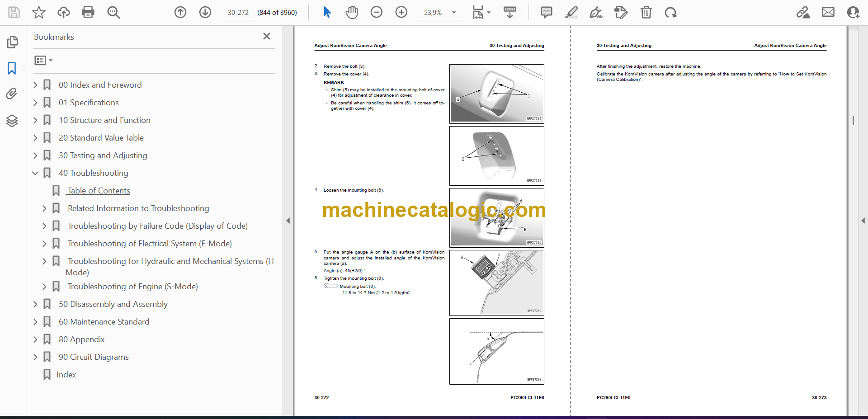This screenshot has height=419, width=868.
Task: Open the Table of Contents bookmark
Action: pyautogui.click(x=99, y=190)
